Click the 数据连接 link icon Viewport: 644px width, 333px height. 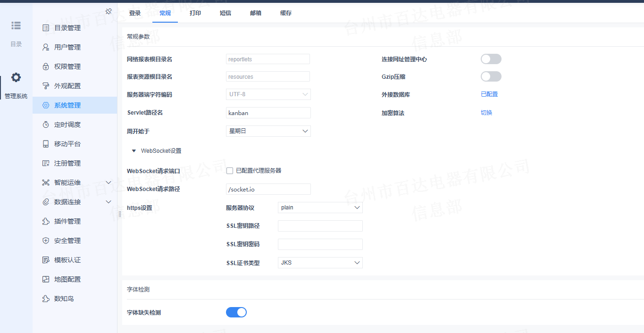46,202
